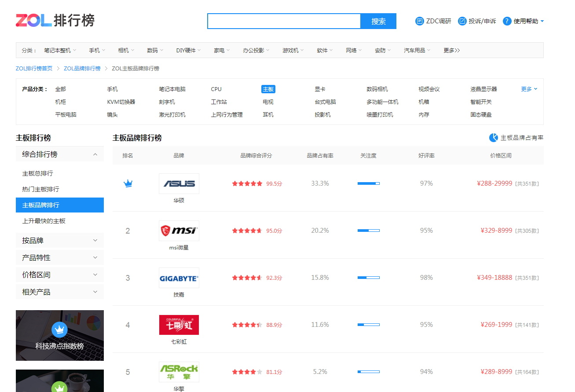
Task: Open the 固态硬盘 category link
Action: (481, 114)
